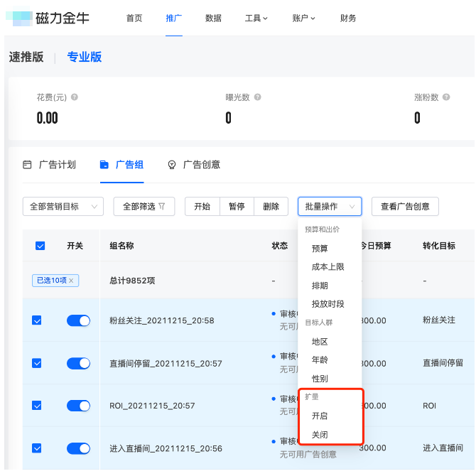Switch to the 速推版 tab
Viewport: 476px width, 476px height.
click(26, 57)
